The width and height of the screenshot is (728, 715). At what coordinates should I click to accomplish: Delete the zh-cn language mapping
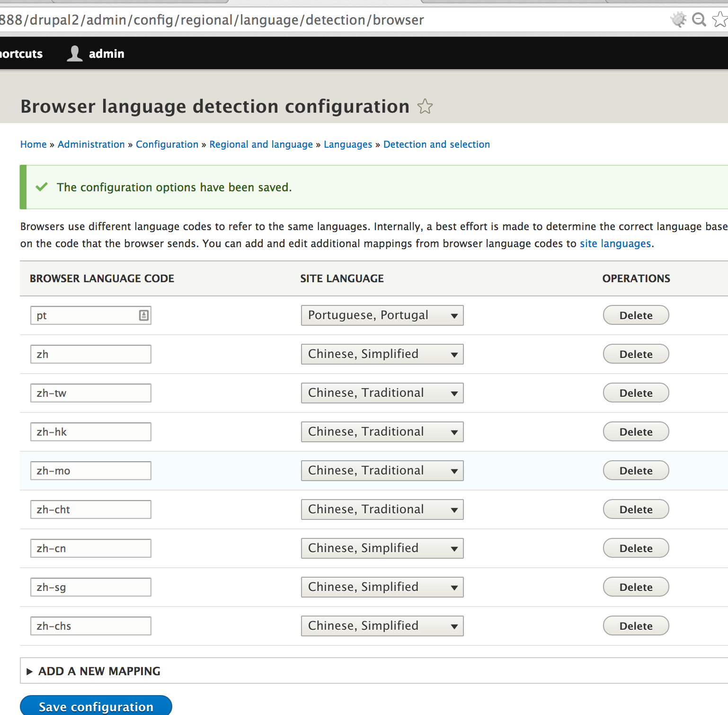(636, 548)
